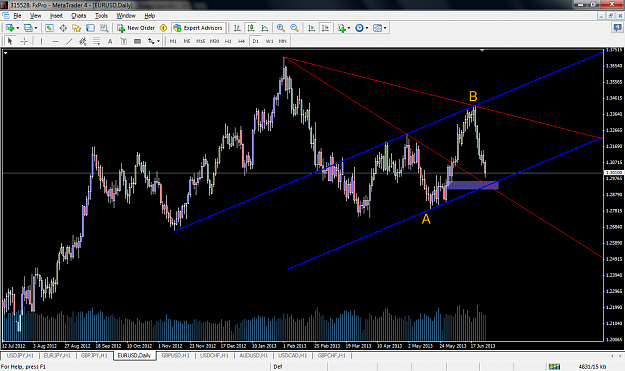This screenshot has height=371, width=625.
Task: Switch to the USDCAD,H1 chart tab
Action: tap(292, 355)
